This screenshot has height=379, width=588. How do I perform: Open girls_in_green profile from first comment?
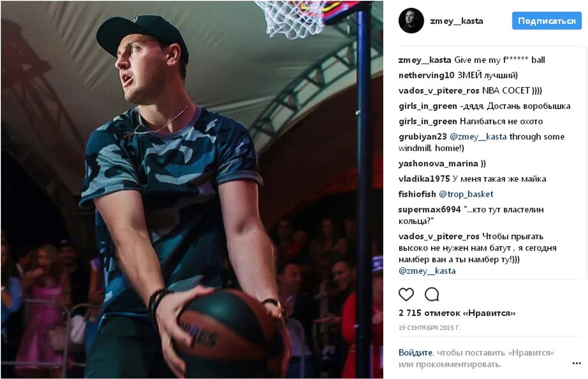(428, 106)
